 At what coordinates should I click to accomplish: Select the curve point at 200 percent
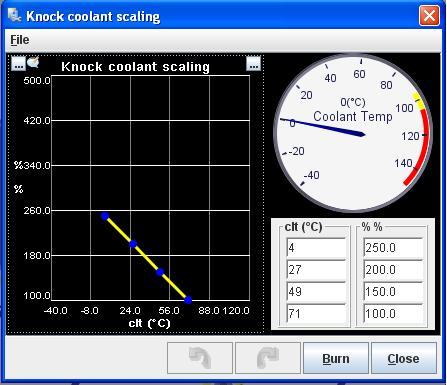coord(133,244)
